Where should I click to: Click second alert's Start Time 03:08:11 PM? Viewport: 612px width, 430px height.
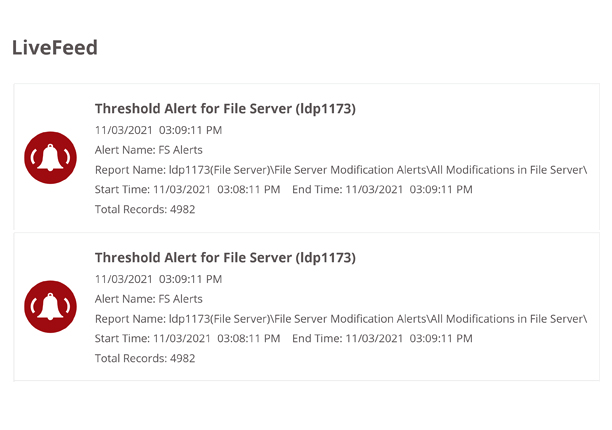point(187,338)
